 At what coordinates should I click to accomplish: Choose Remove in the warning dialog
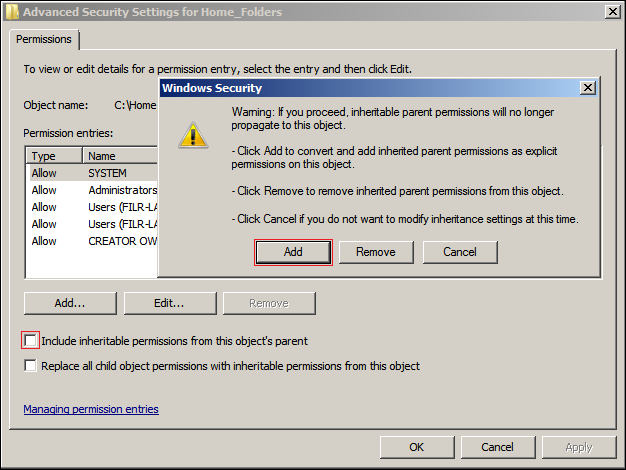[x=376, y=252]
